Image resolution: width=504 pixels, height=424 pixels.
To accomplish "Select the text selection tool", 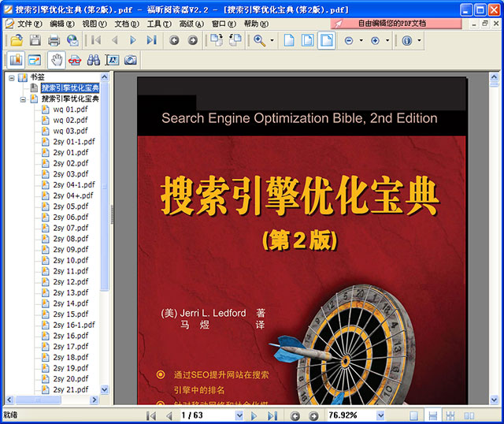I will click(112, 60).
